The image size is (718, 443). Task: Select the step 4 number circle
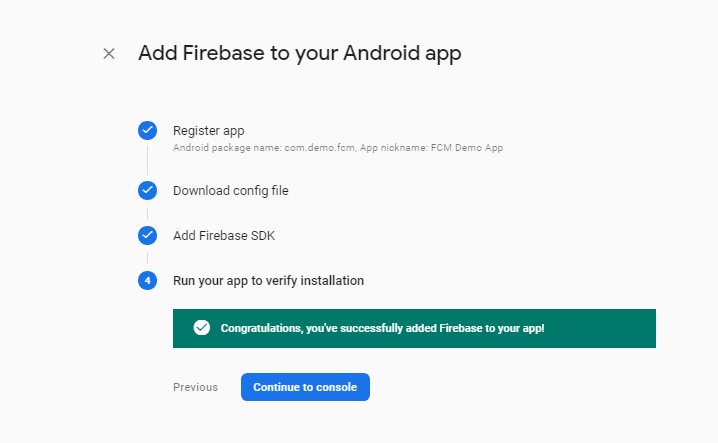tap(147, 280)
